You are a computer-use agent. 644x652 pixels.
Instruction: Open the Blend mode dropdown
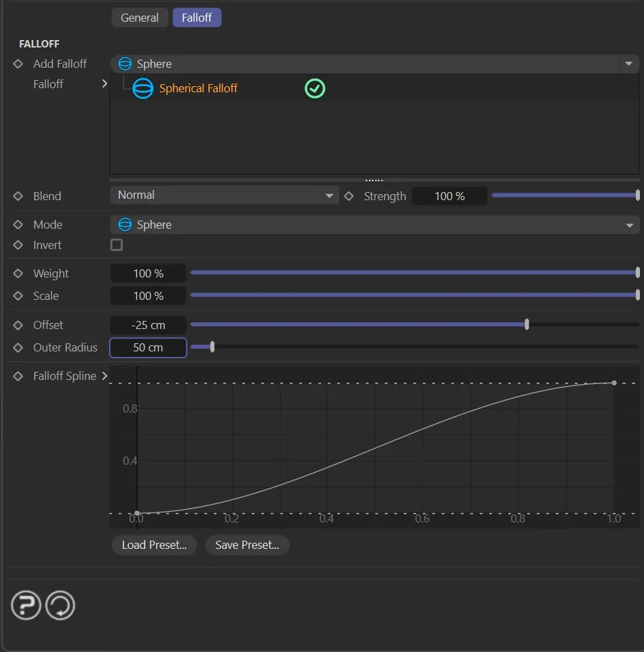coord(224,195)
